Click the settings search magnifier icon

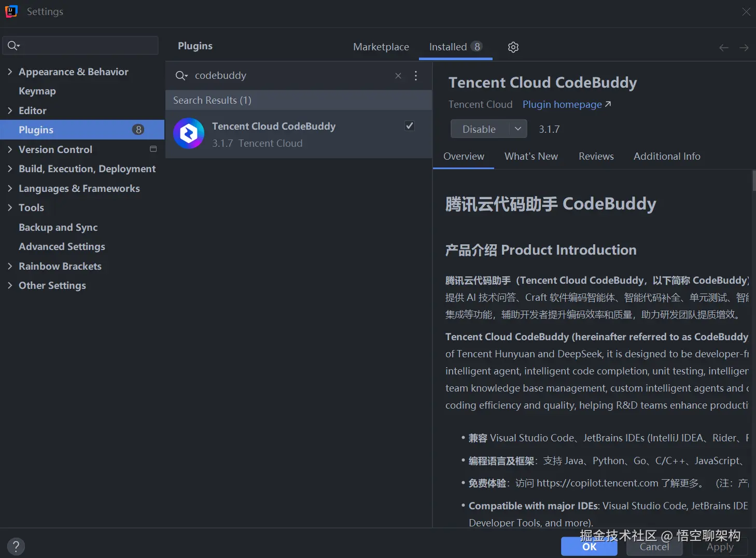click(x=13, y=46)
